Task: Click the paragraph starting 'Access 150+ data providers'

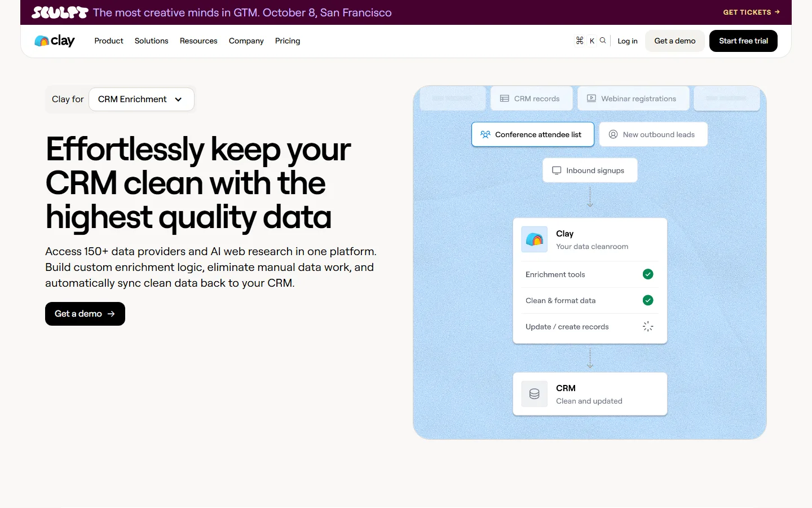Action: tap(211, 267)
